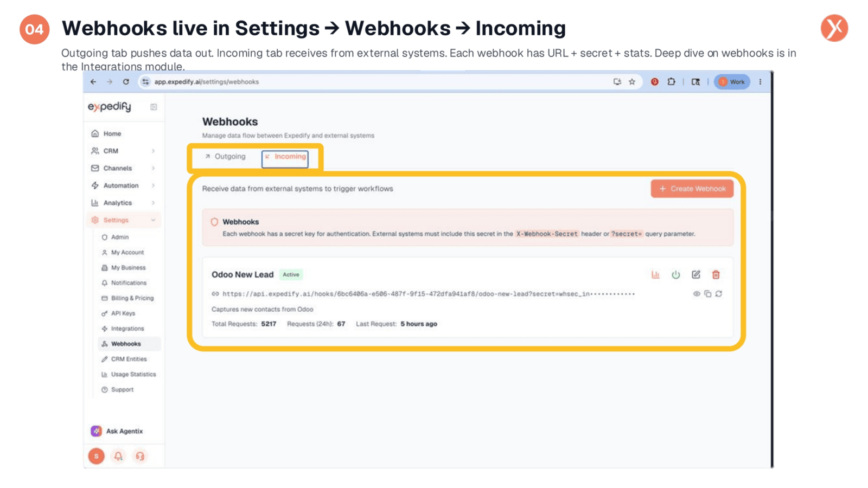Click the Odoo New Lead title
Screen dimensions: 868x488
[x=242, y=274]
